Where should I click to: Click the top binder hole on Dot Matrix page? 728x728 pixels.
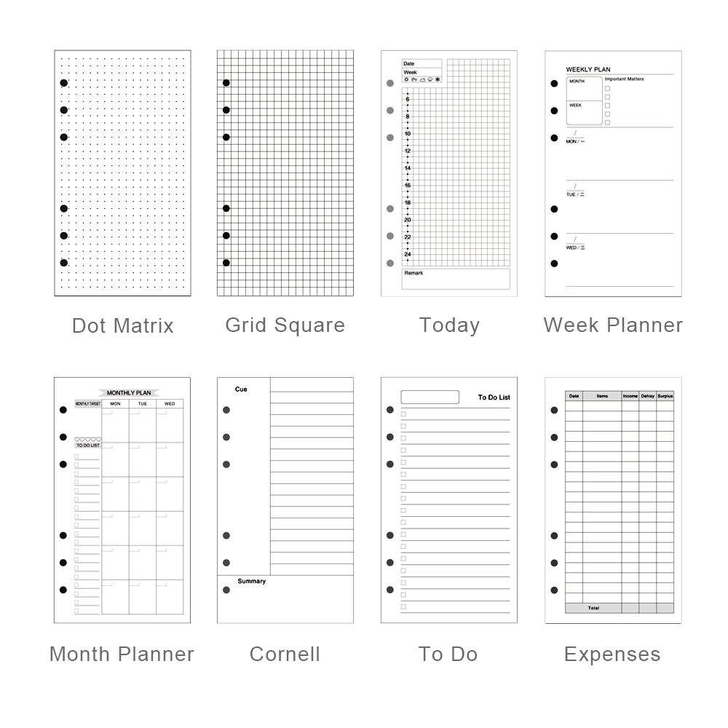click(x=63, y=83)
